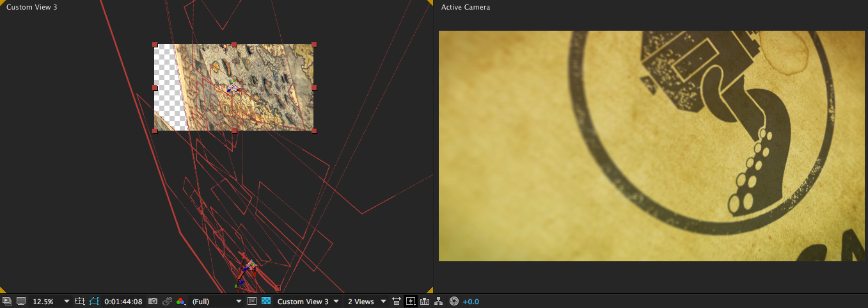Open the Fast Previews lightning icon

[411, 301]
